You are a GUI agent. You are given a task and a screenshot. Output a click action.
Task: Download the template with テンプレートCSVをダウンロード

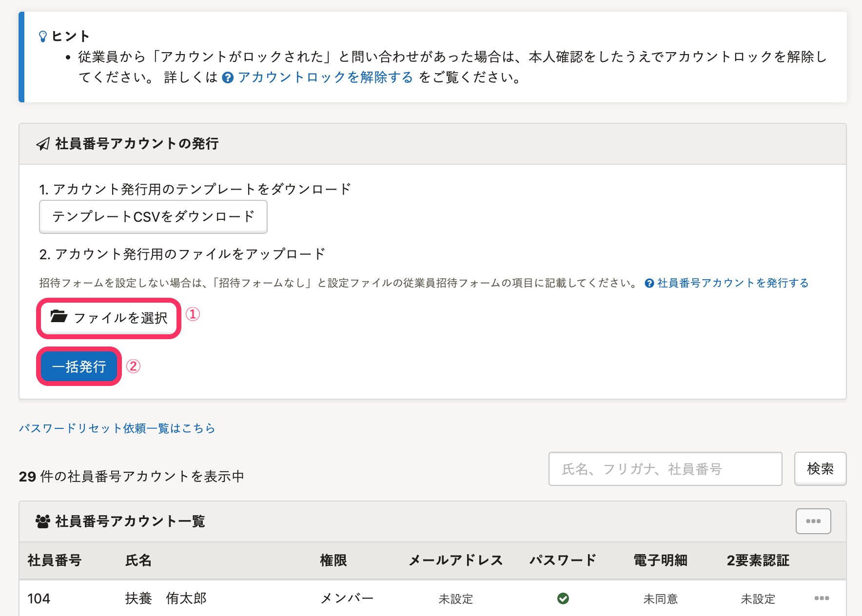pos(153,217)
